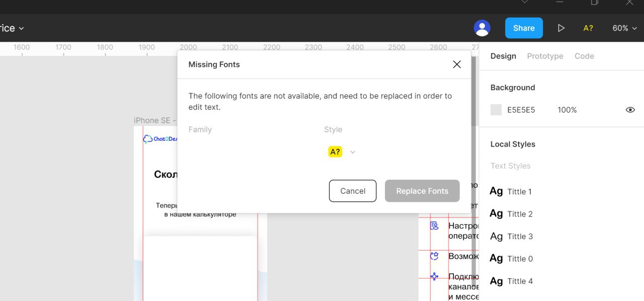Open the Style dropdown chevron

(353, 152)
